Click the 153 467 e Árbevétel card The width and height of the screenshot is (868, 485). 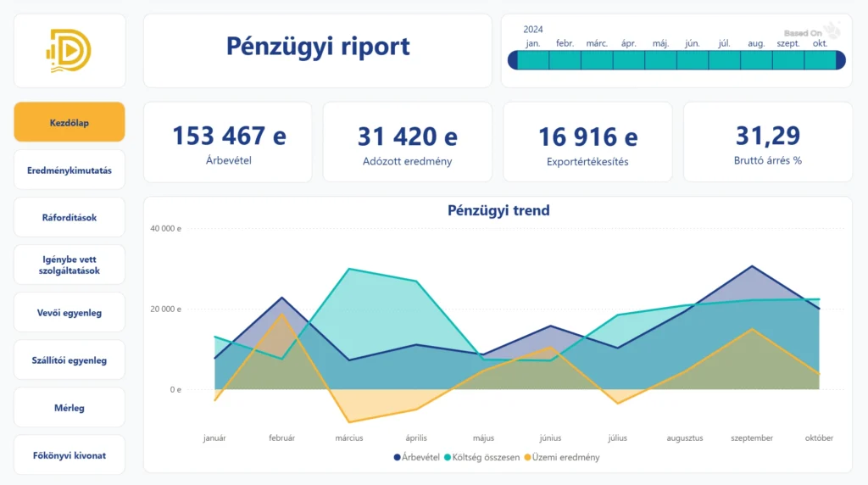point(228,142)
